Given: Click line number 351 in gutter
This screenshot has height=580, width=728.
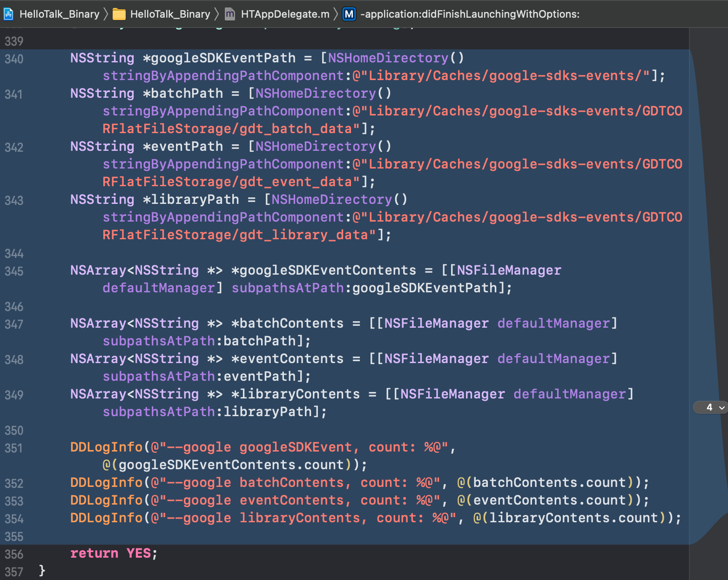Looking at the screenshot, I should coord(14,448).
